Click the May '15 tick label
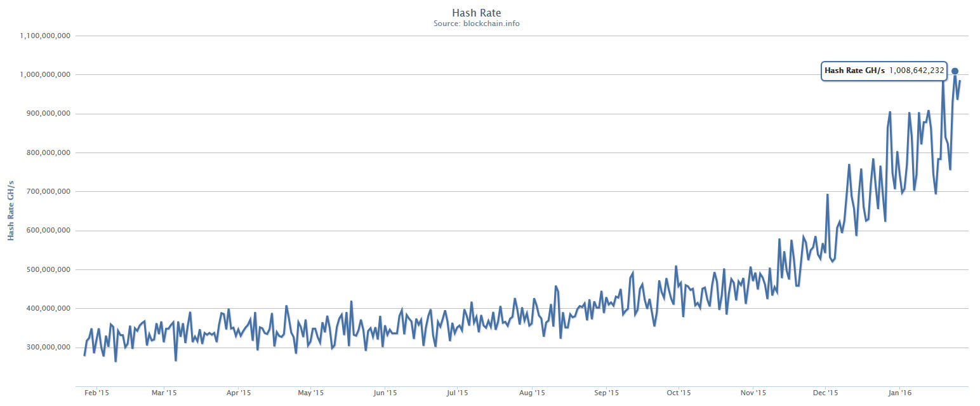The width and height of the screenshot is (980, 406). pos(310,393)
